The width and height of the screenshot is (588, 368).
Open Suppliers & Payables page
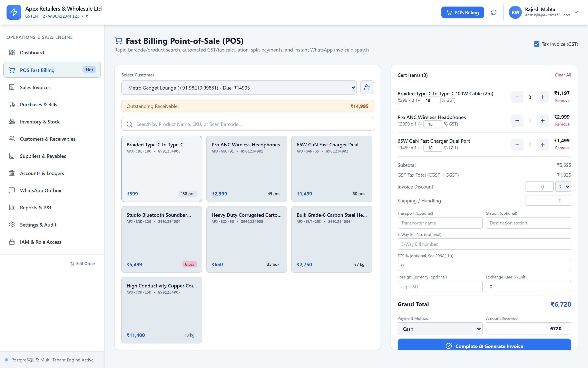coord(52,156)
